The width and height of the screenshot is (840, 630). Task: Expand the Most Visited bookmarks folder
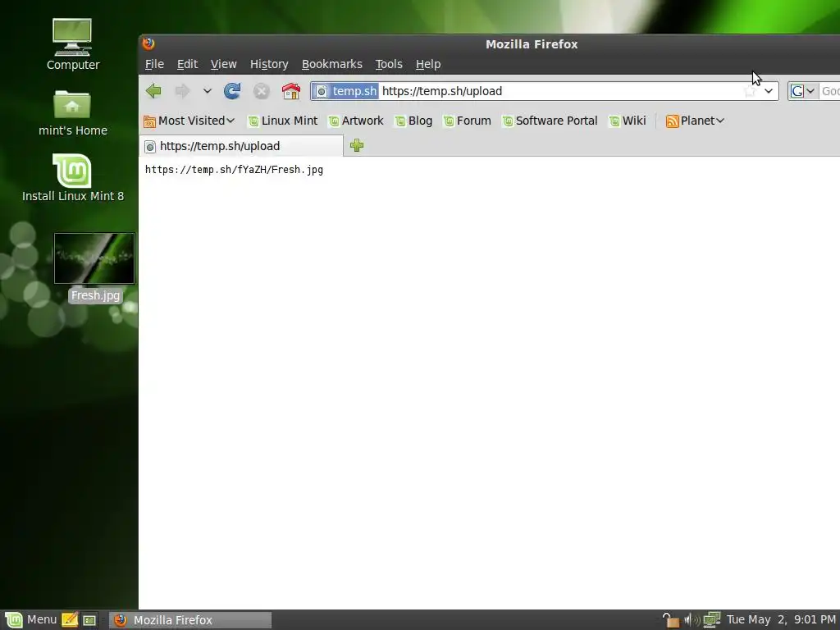click(189, 121)
